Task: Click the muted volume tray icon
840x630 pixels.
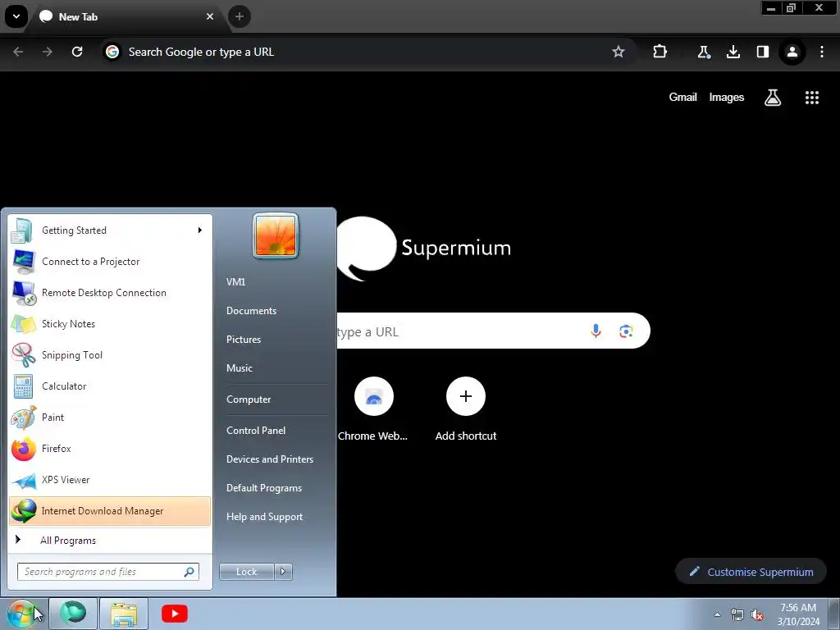Action: [757, 615]
